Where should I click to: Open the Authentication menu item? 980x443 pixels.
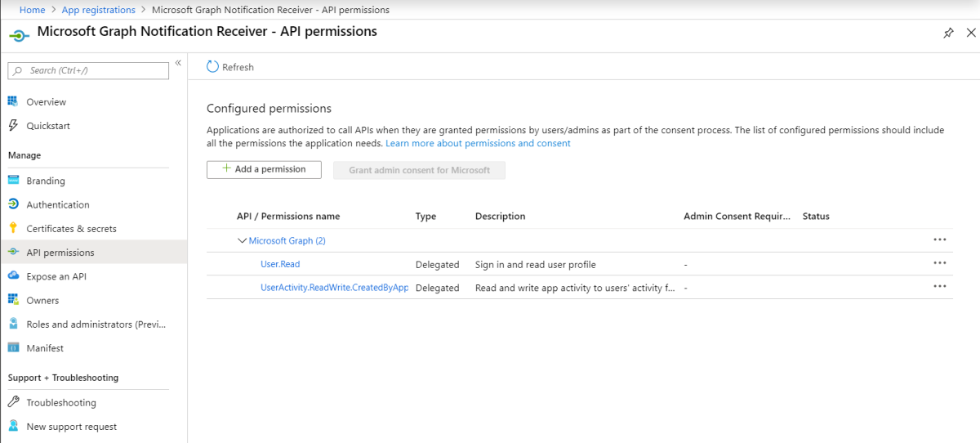[x=58, y=205]
